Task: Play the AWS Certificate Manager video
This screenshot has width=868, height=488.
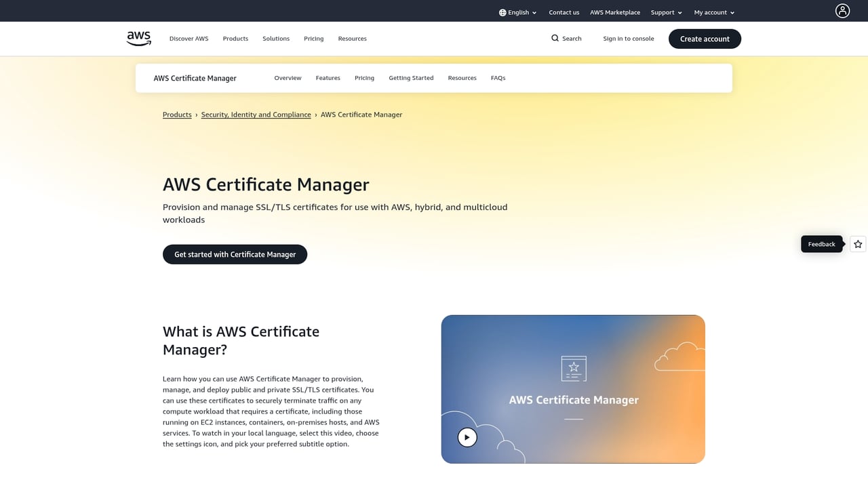Action: coord(467,437)
